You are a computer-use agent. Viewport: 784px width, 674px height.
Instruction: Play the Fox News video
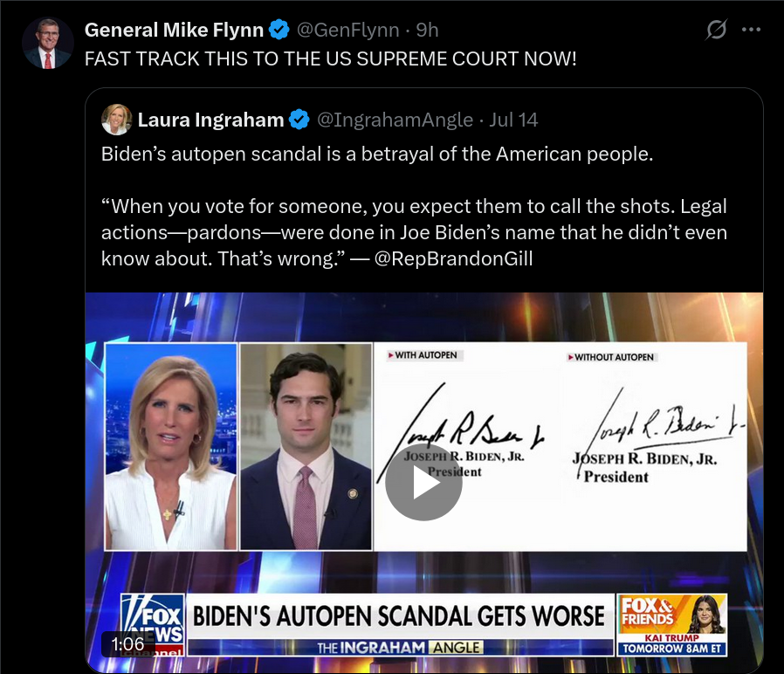tap(423, 483)
